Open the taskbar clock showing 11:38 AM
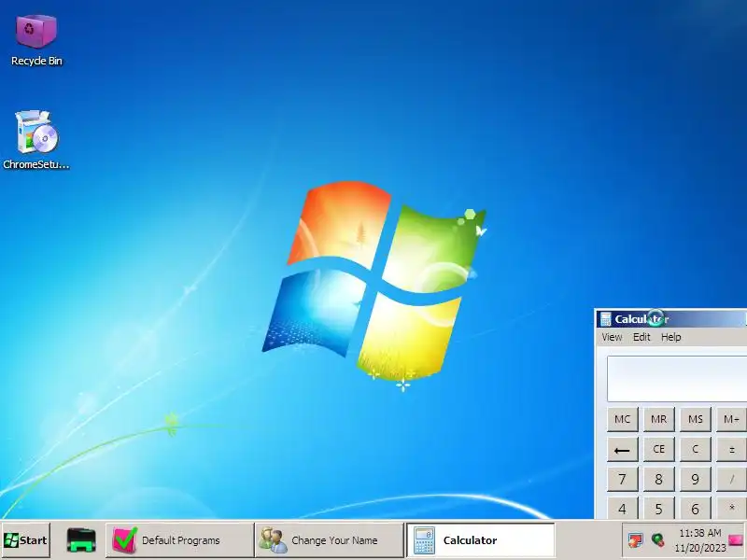Screen dimensions: 747x560 click(x=699, y=540)
